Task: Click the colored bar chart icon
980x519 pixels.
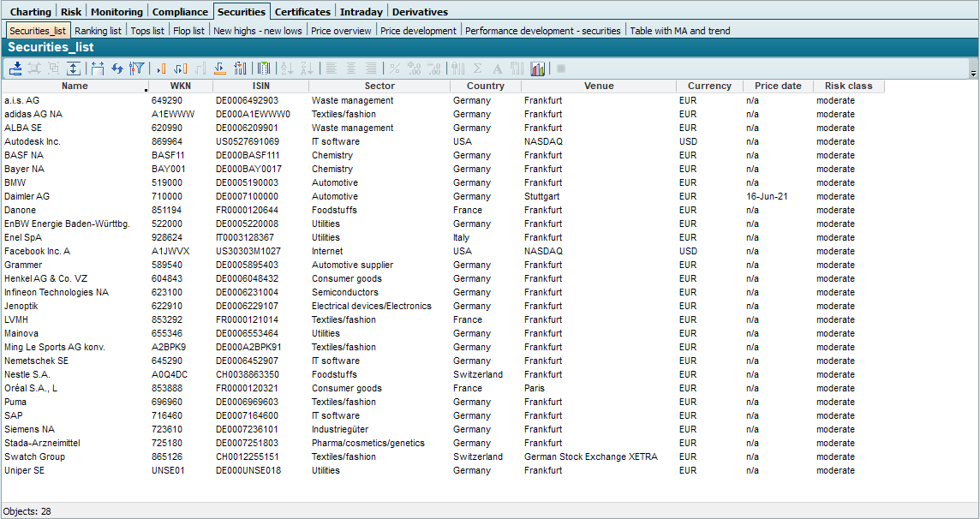Action: 538,69
